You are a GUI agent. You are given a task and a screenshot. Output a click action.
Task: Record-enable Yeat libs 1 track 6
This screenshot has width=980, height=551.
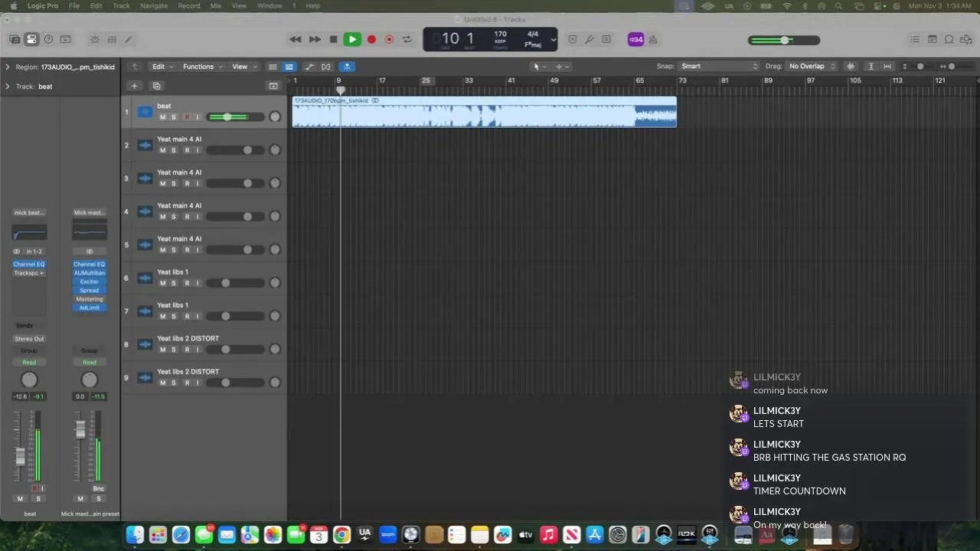(x=186, y=283)
